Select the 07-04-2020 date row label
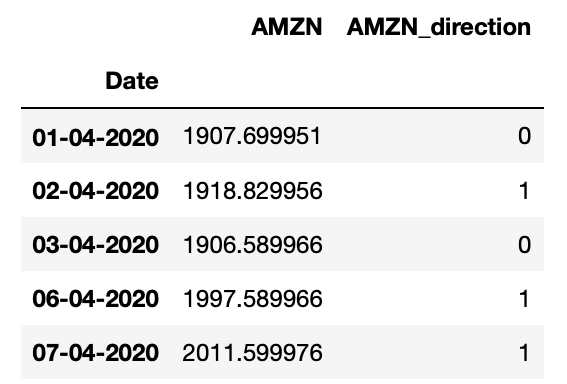Viewport: 567px width, 384px height. pos(95,353)
